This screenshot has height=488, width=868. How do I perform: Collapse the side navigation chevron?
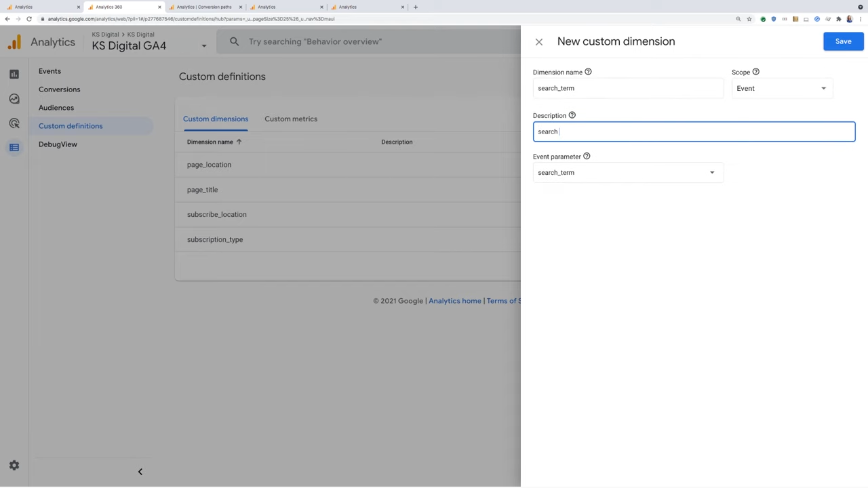tap(140, 472)
